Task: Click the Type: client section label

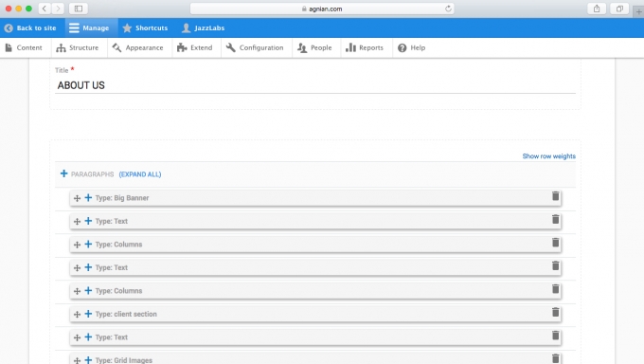Action: (x=126, y=314)
